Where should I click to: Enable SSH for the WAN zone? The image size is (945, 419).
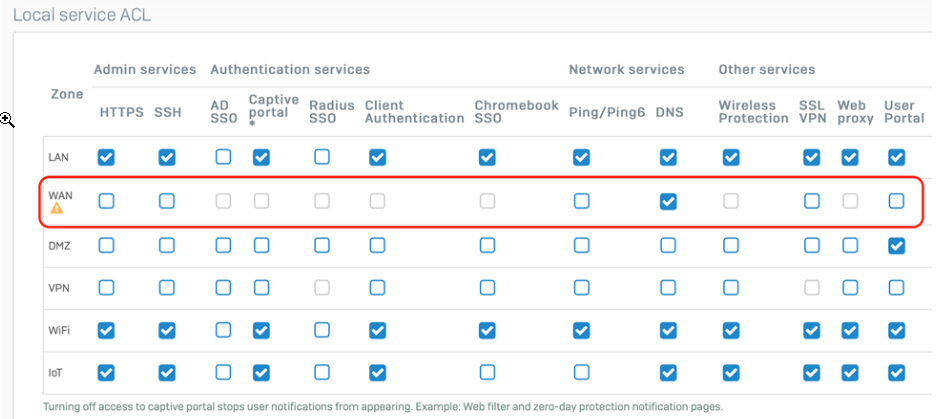tap(167, 201)
